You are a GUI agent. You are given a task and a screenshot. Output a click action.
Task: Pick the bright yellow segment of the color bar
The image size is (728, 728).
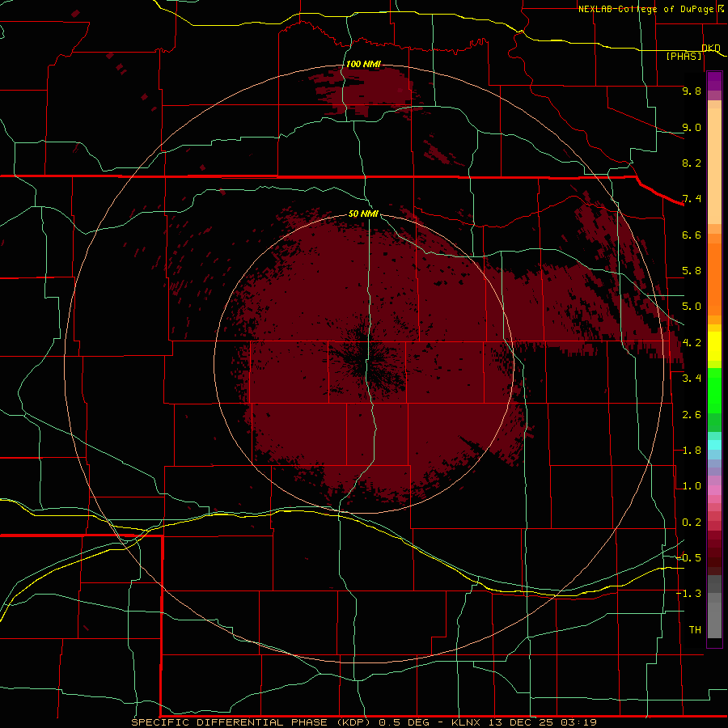[714, 346]
